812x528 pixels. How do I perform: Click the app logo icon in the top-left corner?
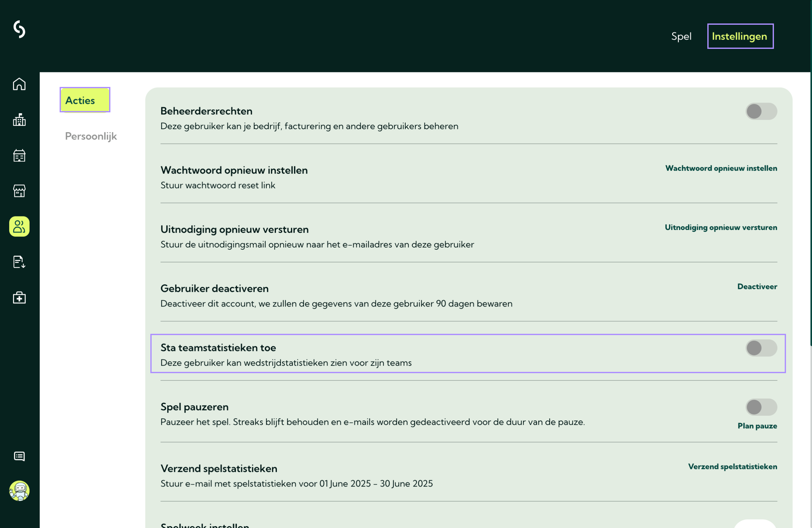19,30
